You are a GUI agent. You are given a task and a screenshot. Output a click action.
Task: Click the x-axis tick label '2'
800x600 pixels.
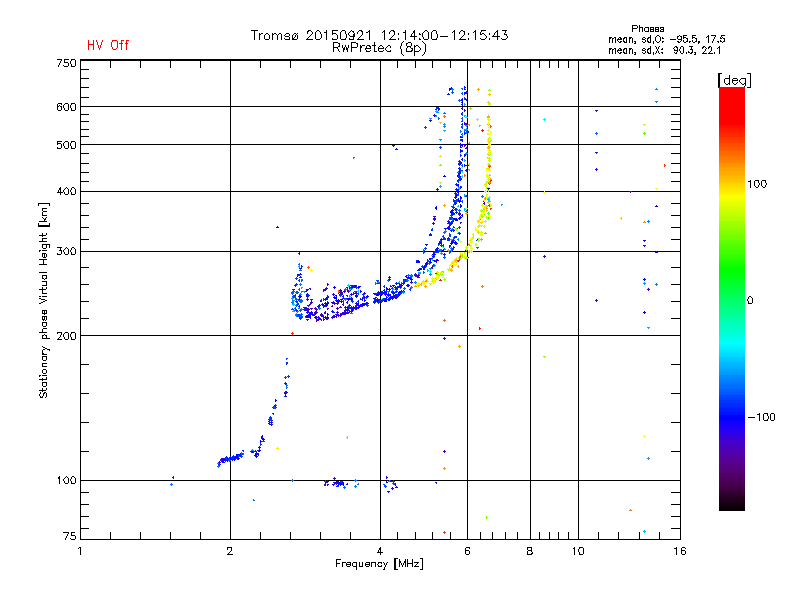(230, 551)
